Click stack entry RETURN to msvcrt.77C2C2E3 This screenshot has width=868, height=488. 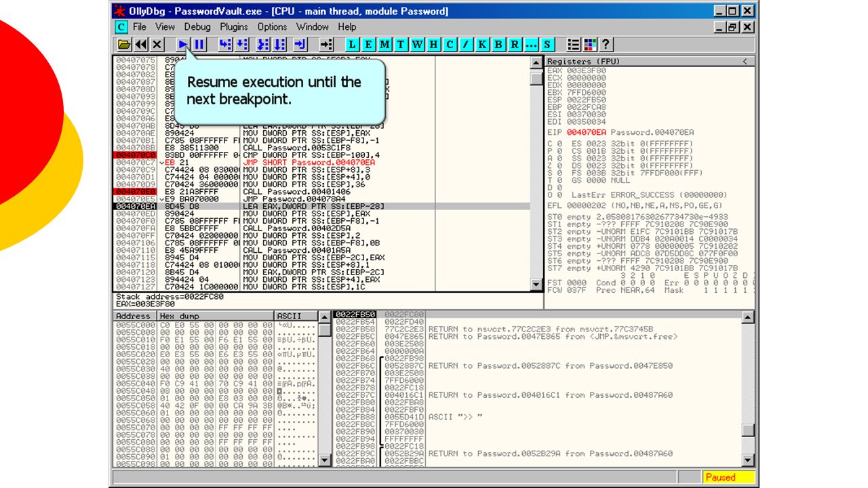click(x=540, y=329)
